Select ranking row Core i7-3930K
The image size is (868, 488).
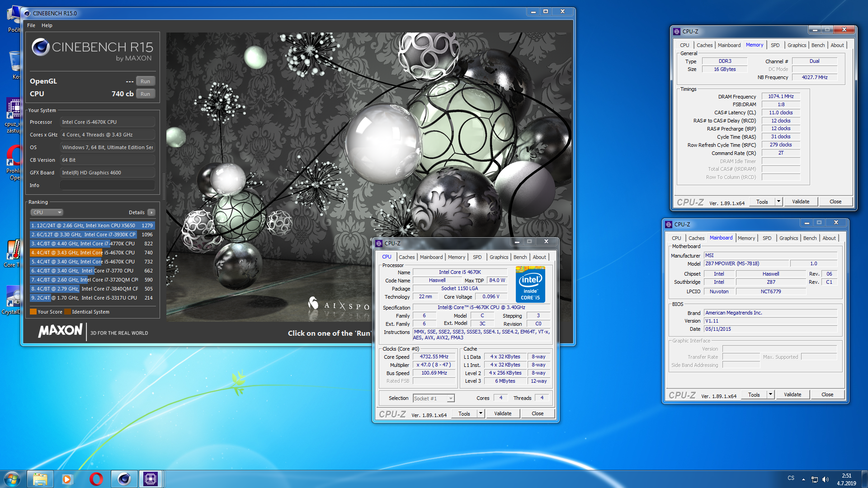click(x=92, y=235)
